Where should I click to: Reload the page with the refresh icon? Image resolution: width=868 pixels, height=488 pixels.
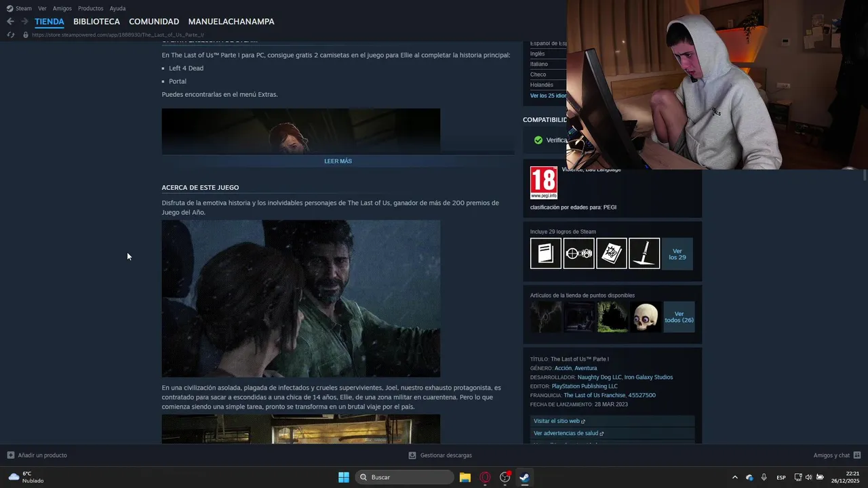(x=10, y=35)
